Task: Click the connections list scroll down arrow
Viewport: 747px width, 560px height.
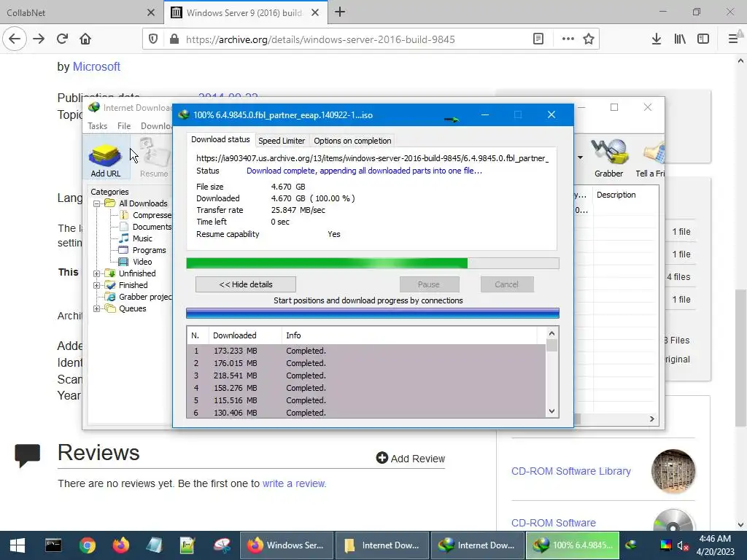Action: (551, 411)
